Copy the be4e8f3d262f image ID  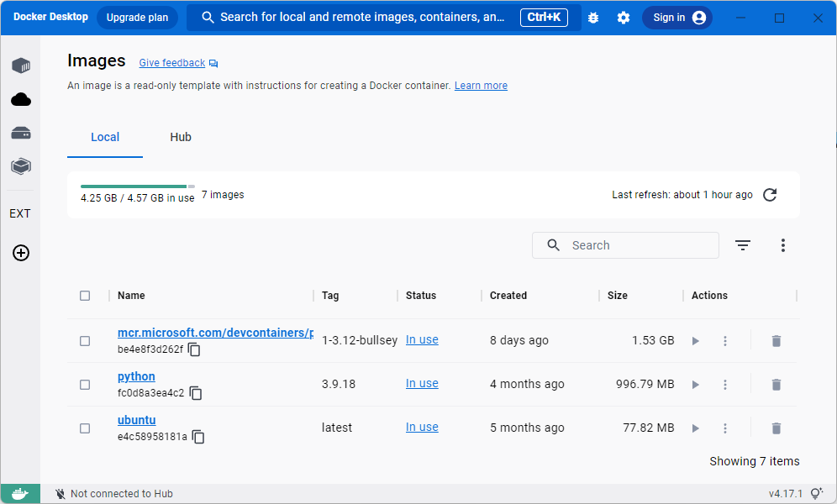point(194,350)
